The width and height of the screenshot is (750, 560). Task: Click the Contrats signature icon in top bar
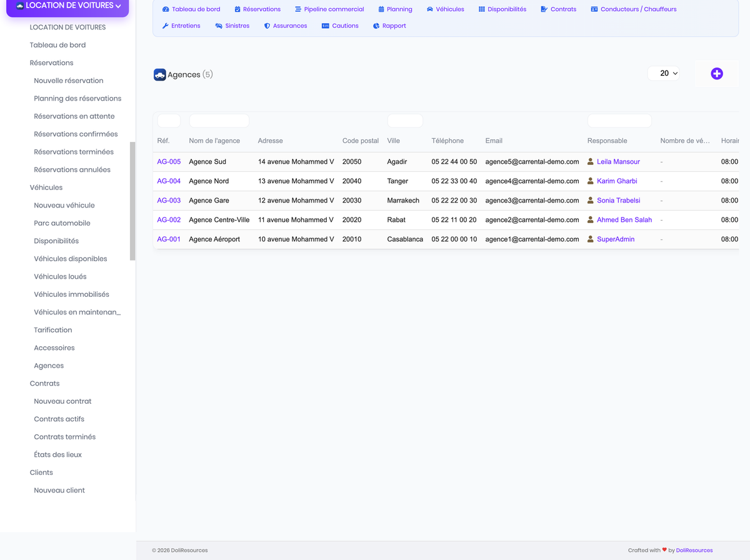[544, 9]
